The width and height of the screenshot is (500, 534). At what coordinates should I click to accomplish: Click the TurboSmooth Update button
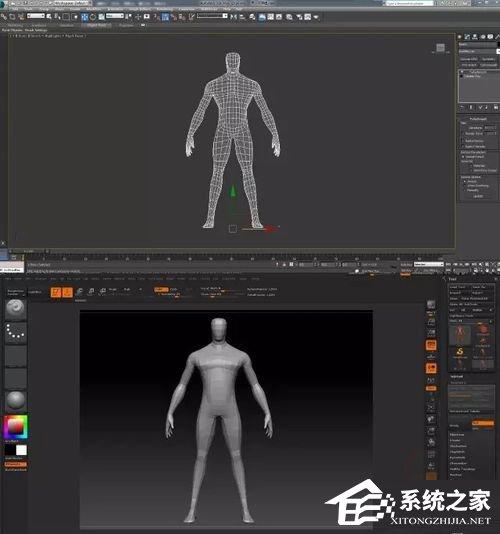478,196
